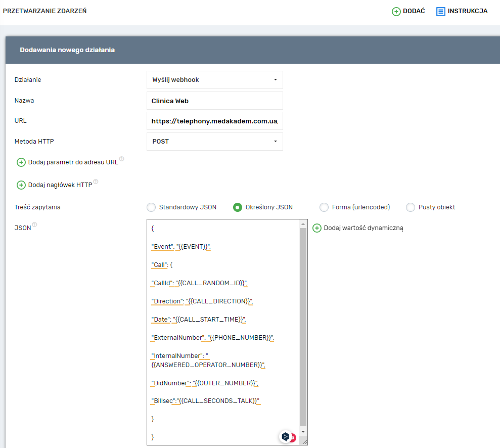
Task: Click the Dodaj wartość dynamiczną link
Action: (x=363, y=228)
